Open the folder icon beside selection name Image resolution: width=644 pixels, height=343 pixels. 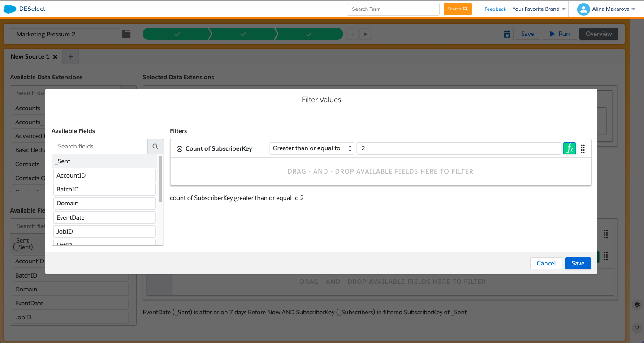click(126, 34)
